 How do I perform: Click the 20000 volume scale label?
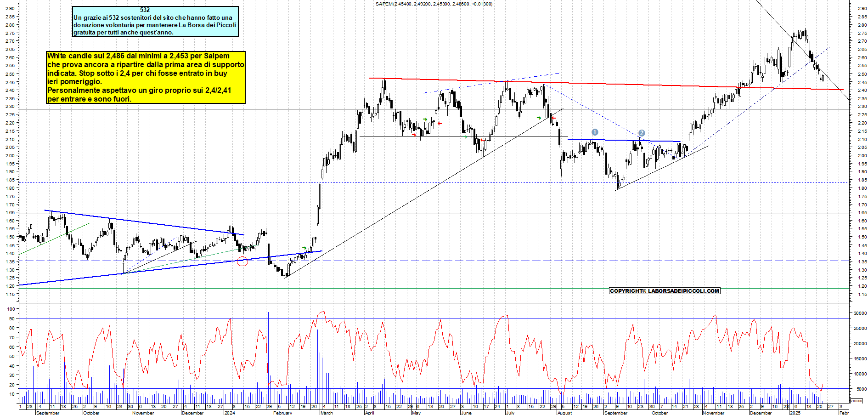coord(860,343)
